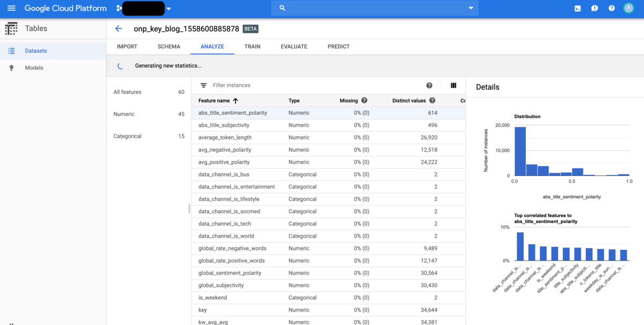Expand the search bar dropdown arrow
This screenshot has width=644, height=325.
tap(471, 9)
